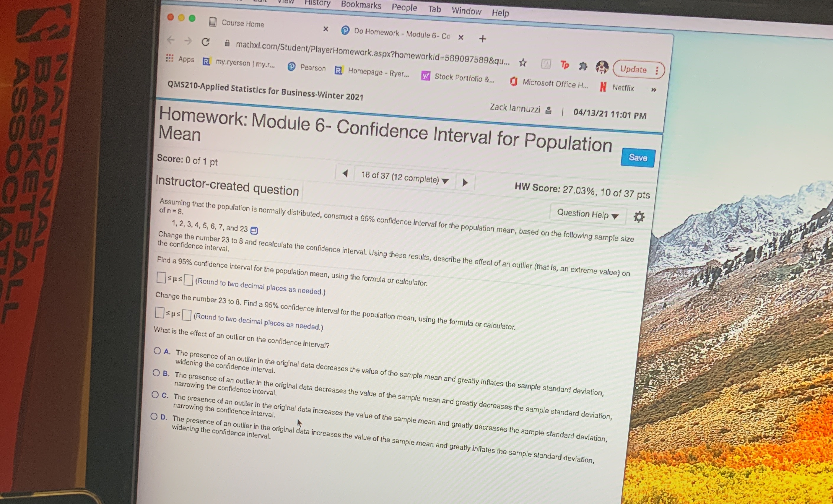Click the 04/13/21 11:01 PM timestamp
833x504 pixels.
tap(610, 114)
